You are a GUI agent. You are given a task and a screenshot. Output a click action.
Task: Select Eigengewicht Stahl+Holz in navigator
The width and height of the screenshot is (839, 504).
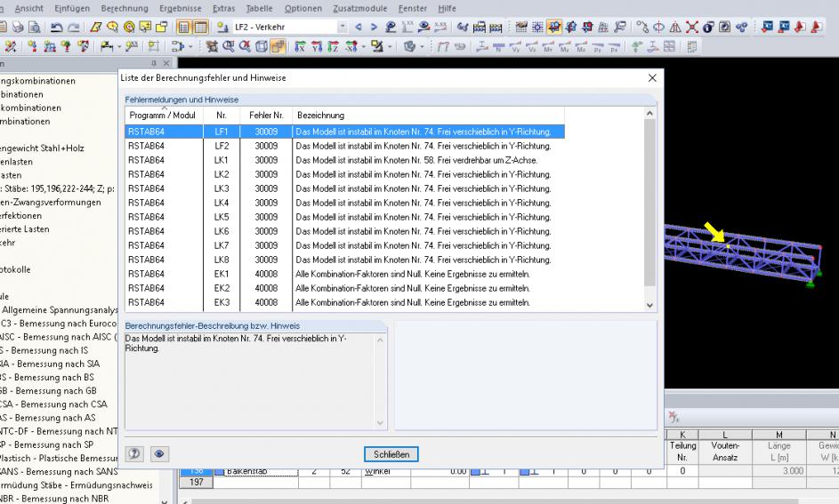coord(42,148)
